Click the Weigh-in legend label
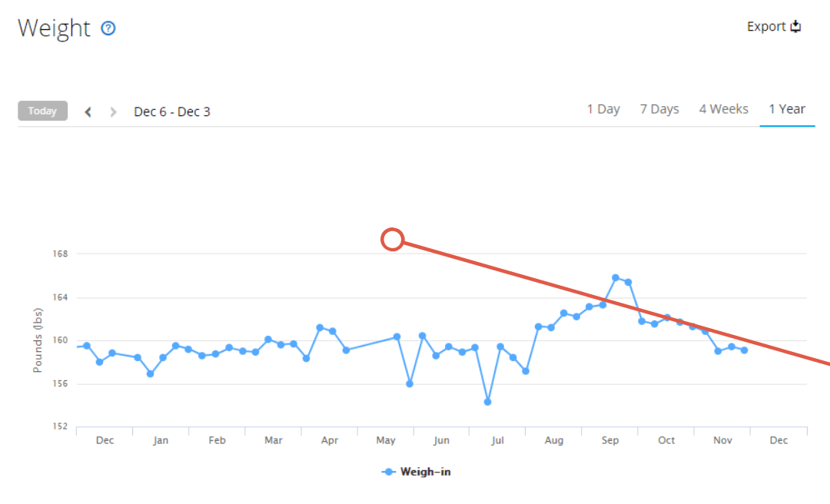The image size is (830, 504). tap(426, 472)
